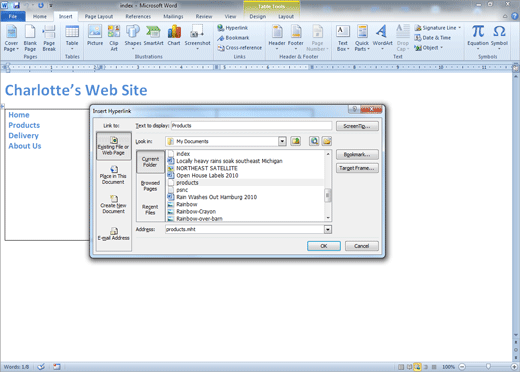
Task: Expand the Address dropdown
Action: point(328,229)
